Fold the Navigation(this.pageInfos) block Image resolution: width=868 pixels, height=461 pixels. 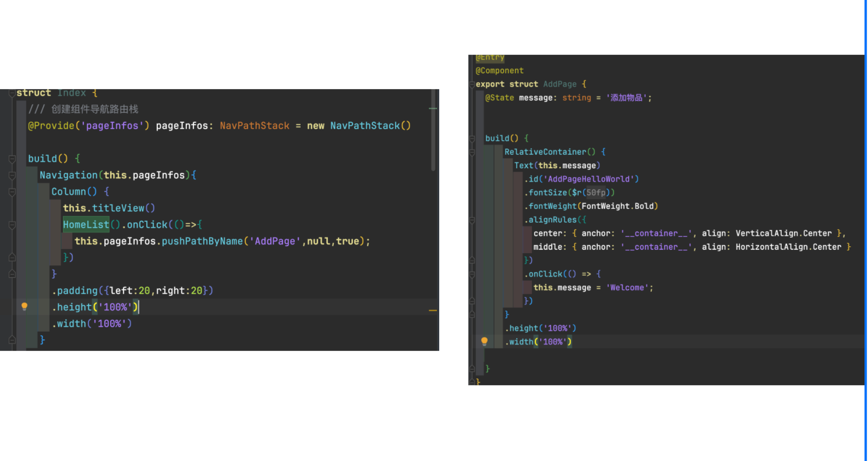point(12,175)
